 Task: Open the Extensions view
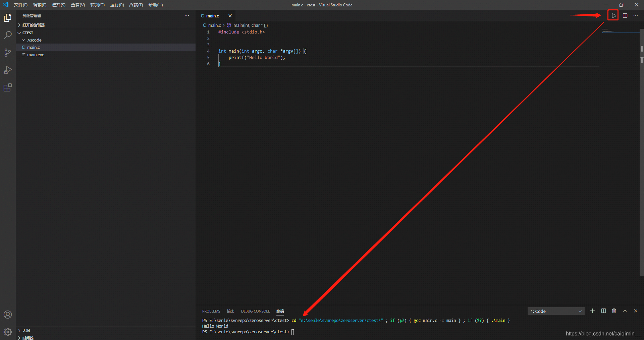pos(8,88)
